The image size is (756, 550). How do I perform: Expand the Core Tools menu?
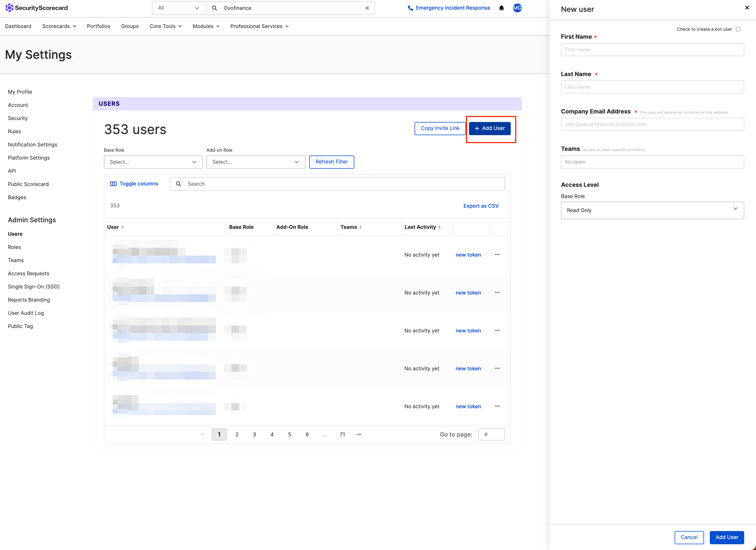pyautogui.click(x=165, y=26)
